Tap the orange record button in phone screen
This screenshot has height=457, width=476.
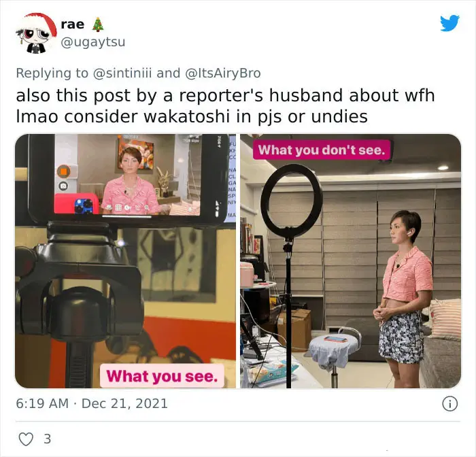click(x=63, y=171)
